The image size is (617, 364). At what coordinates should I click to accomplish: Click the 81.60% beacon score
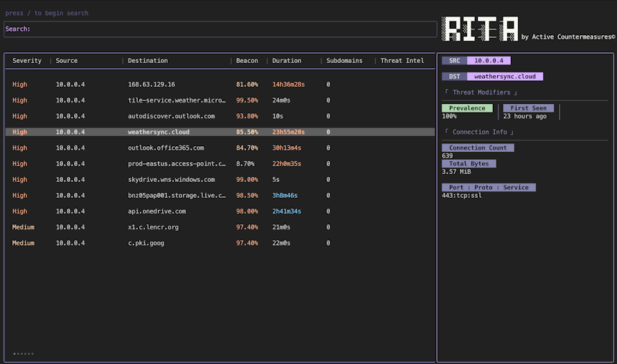pos(247,85)
